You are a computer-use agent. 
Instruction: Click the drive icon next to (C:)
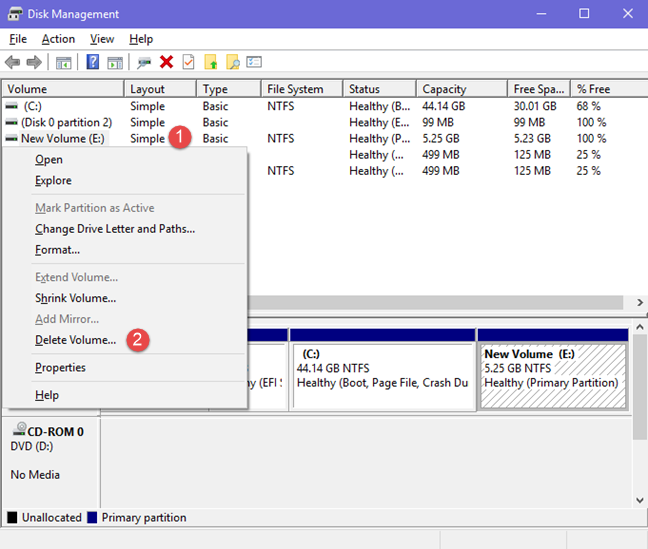coord(12,106)
